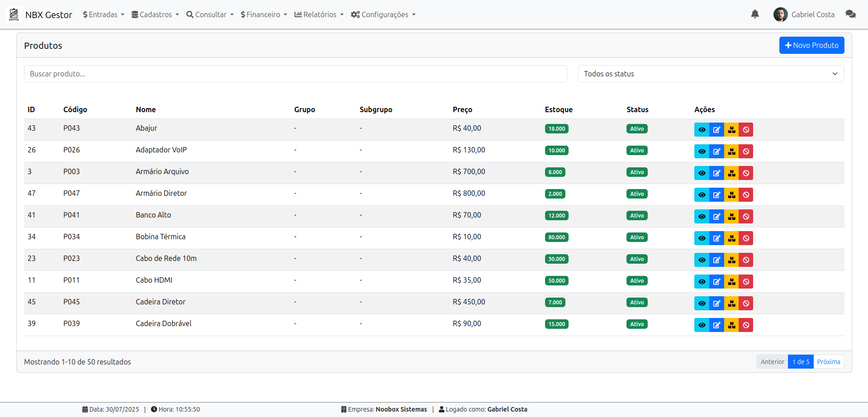The width and height of the screenshot is (868, 417).
Task: Open the chat messages icon
Action: point(850,14)
